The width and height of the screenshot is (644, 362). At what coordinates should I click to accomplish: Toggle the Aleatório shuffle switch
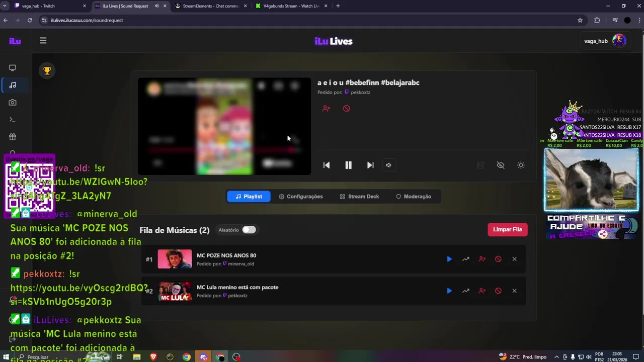tap(249, 230)
